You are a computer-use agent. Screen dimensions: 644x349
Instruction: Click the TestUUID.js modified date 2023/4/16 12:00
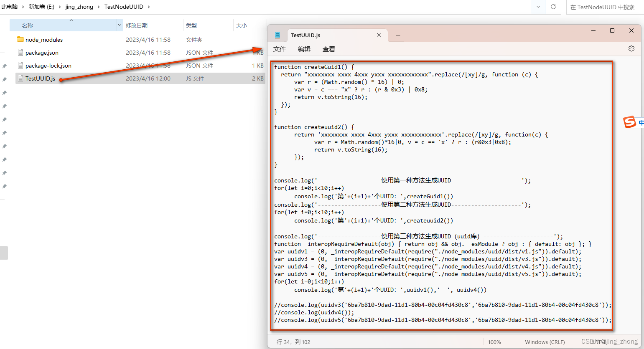click(x=148, y=78)
